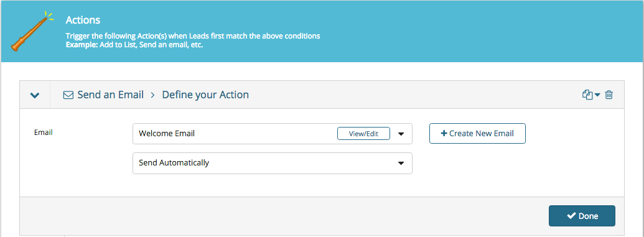
Task: Click the plus icon in Create New Email
Action: click(444, 134)
